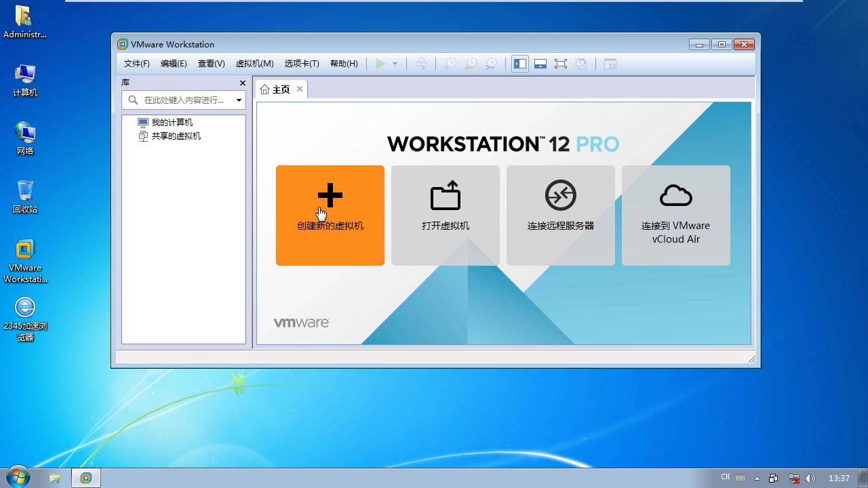Click the 13:37 clock in taskbar
Image resolution: width=868 pixels, height=488 pixels.
(x=839, y=479)
